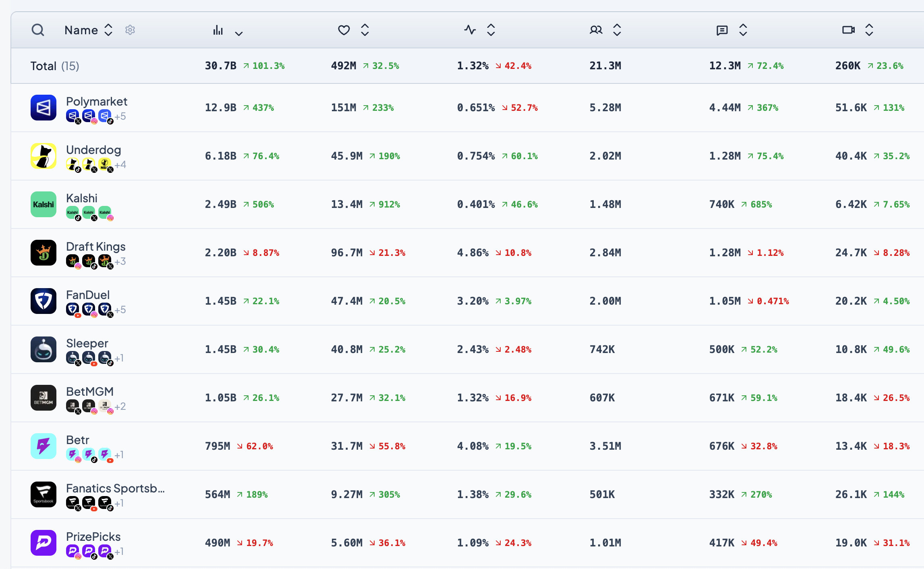Click the followers people column icon
Viewport: 924px width, 569px height.
596,30
